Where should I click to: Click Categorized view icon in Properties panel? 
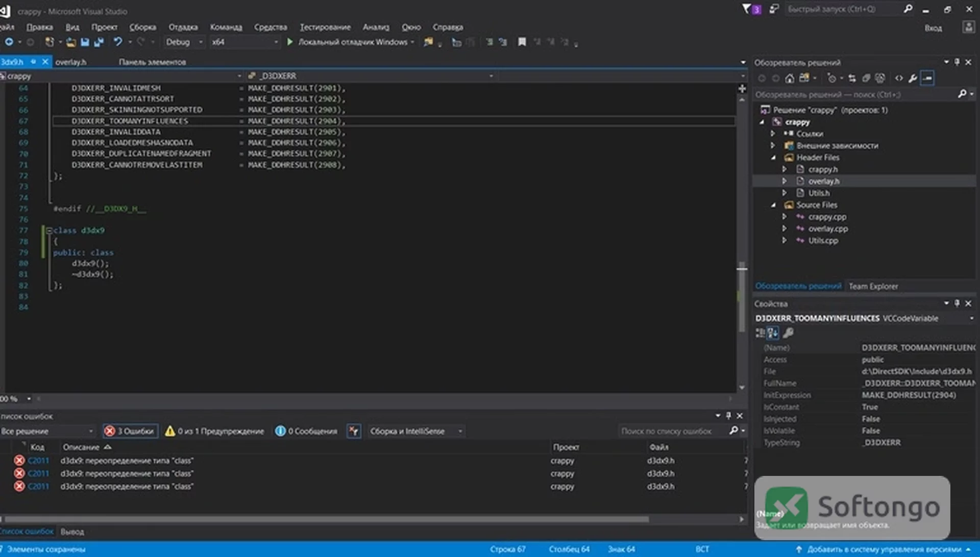tap(760, 333)
